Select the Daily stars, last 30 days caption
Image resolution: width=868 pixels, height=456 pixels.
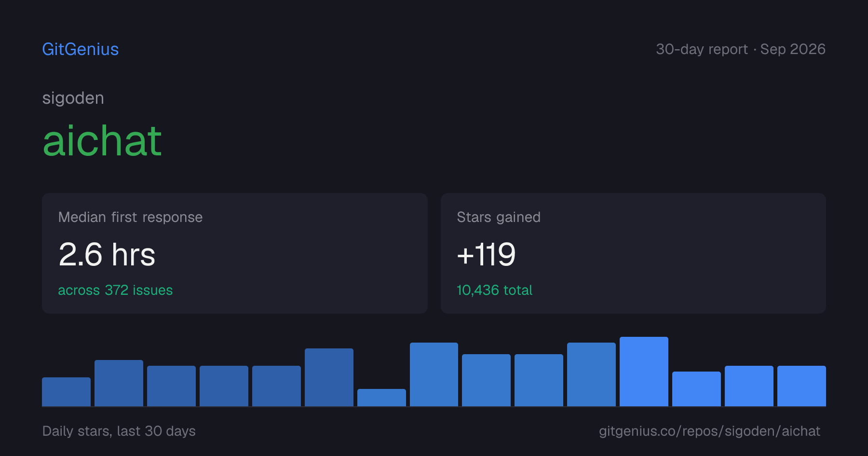pyautogui.click(x=119, y=431)
